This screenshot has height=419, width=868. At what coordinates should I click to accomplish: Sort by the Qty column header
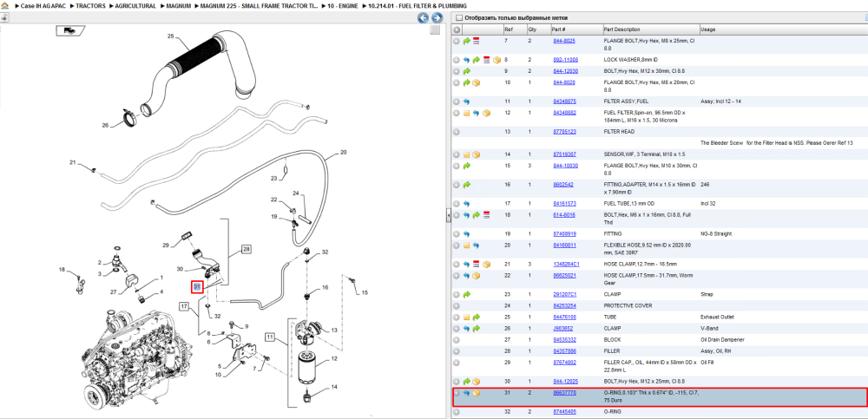(537, 29)
